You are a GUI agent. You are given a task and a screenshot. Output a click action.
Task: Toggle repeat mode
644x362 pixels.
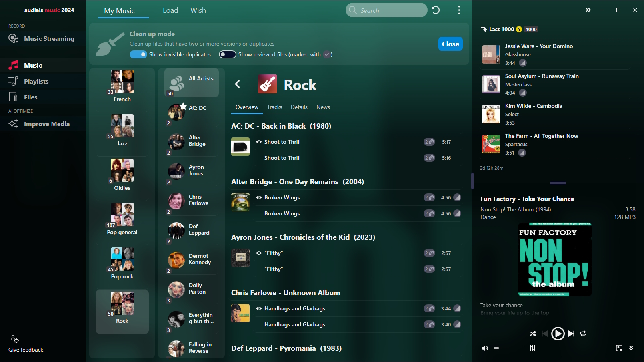[583, 333]
